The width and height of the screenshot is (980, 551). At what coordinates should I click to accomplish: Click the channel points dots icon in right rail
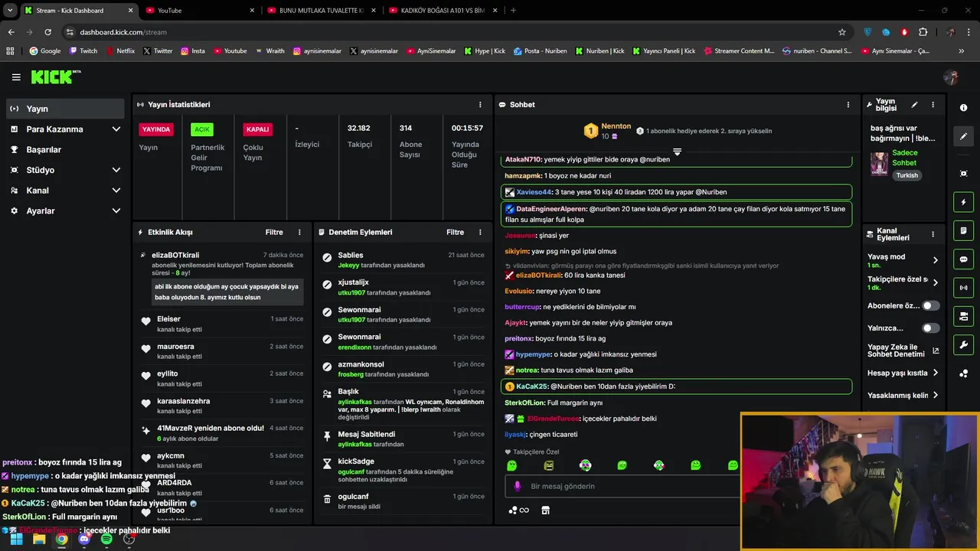[x=964, y=373]
